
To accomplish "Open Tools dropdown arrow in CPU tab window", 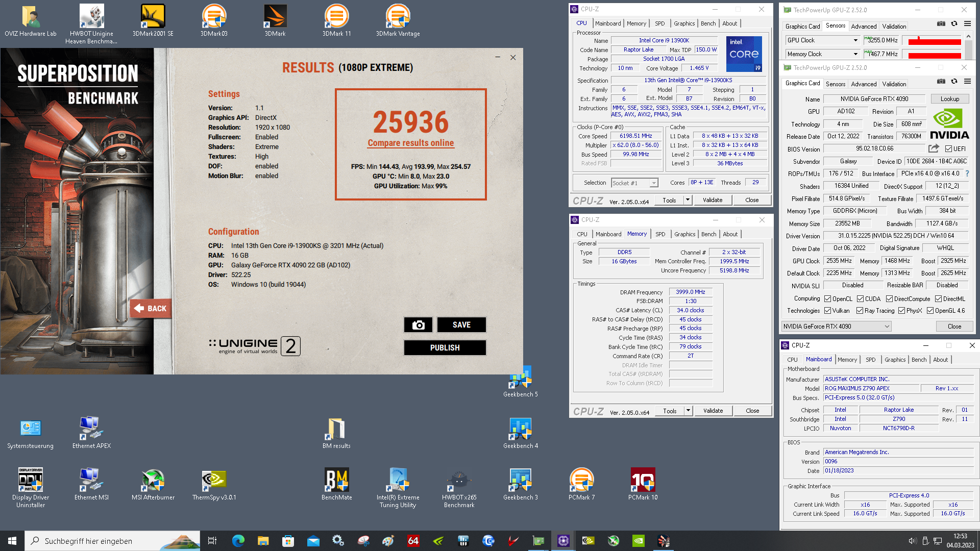I will [x=688, y=200].
